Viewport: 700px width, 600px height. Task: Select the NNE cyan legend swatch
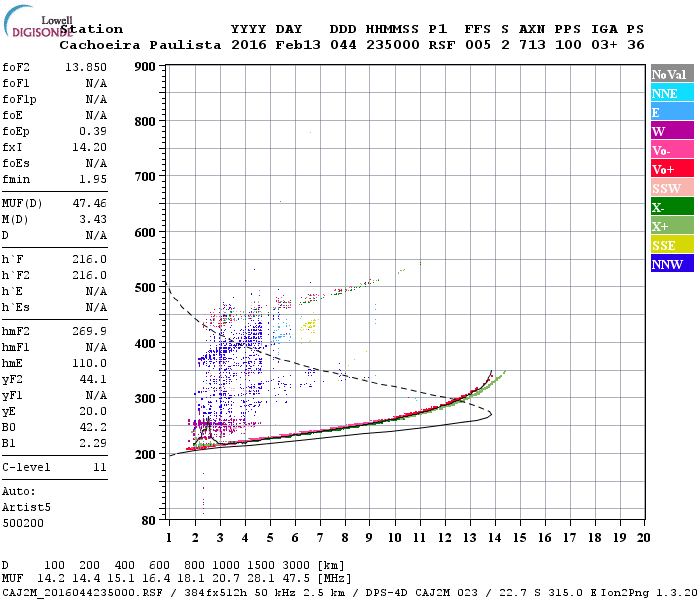(x=672, y=93)
